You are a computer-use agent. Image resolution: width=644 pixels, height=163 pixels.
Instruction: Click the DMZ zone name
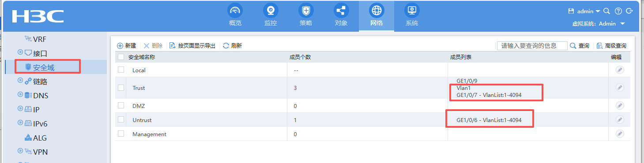[x=139, y=106]
